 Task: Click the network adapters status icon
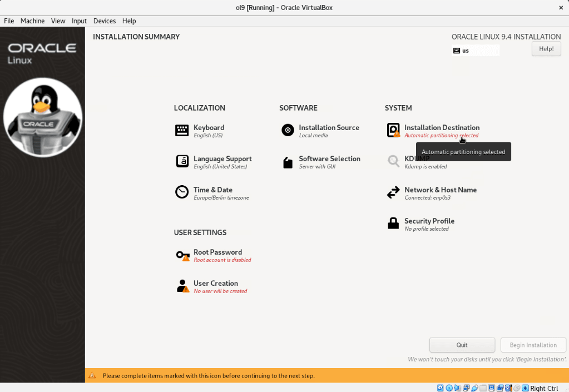[x=466, y=388]
